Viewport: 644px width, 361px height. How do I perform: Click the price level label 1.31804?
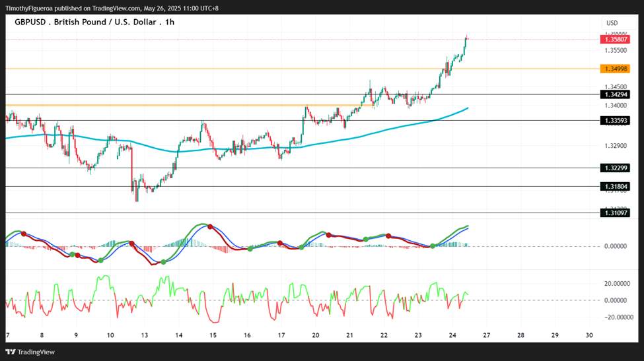click(615, 187)
